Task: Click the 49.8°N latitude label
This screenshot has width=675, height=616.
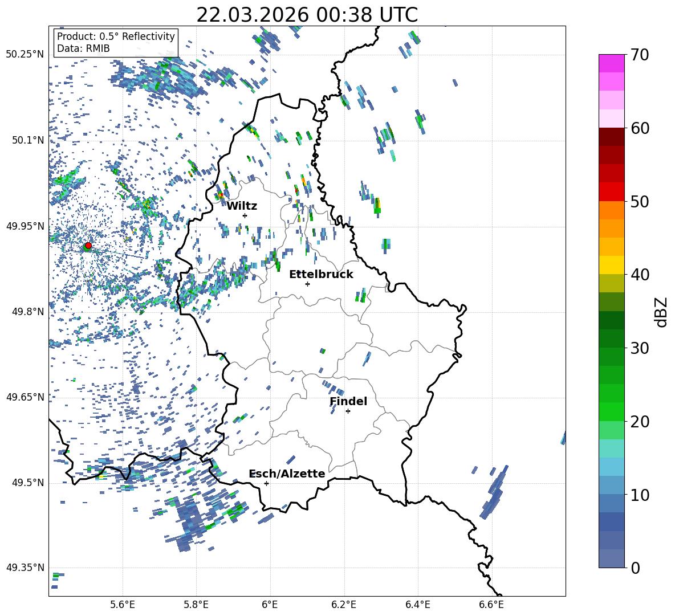Action: (28, 312)
